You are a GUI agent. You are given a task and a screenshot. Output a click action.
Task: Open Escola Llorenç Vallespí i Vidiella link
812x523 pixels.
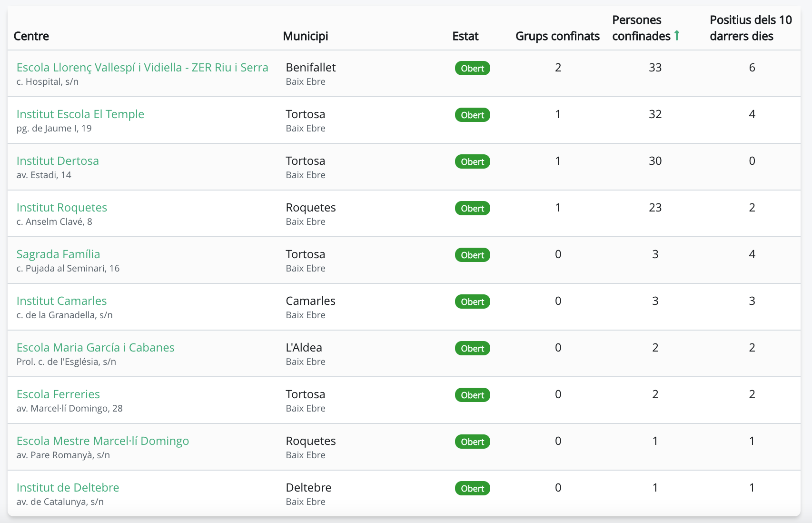pos(142,68)
